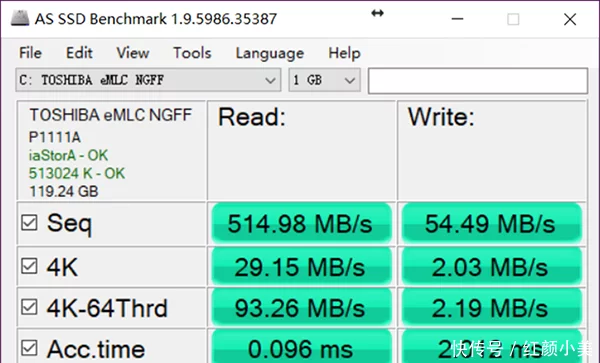The width and height of the screenshot is (600, 363).
Task: Click the 4K-64Thrd write result 2.19 MB/s
Action: click(x=492, y=308)
